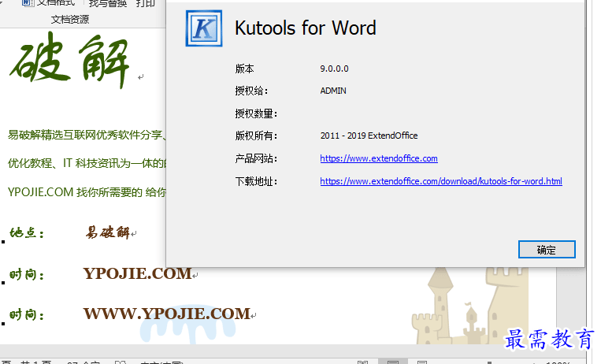Click the 地点: label in the document
The width and height of the screenshot is (601, 364).
[x=27, y=232]
